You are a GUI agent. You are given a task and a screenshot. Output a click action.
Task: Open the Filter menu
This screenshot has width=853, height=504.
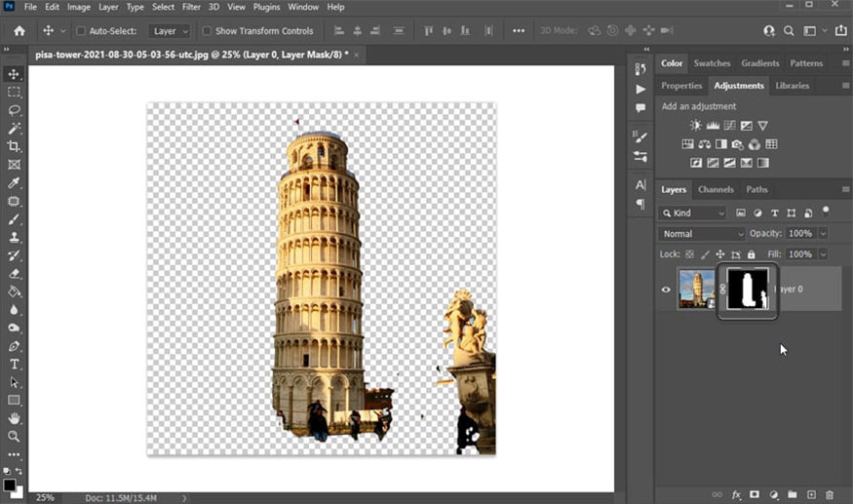coord(191,7)
